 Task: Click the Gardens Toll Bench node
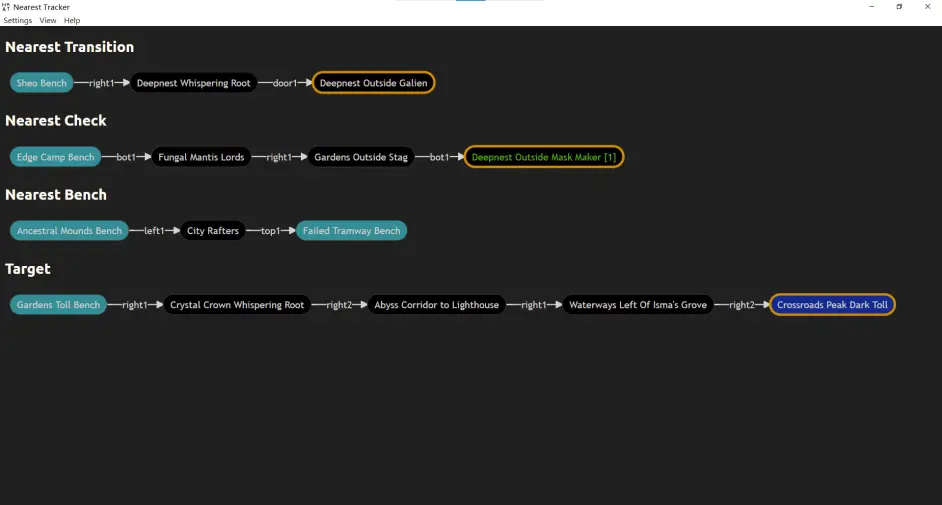tap(58, 304)
